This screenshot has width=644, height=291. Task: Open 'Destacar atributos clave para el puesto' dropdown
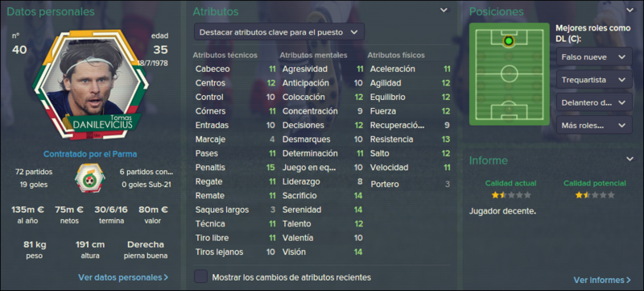click(x=279, y=32)
